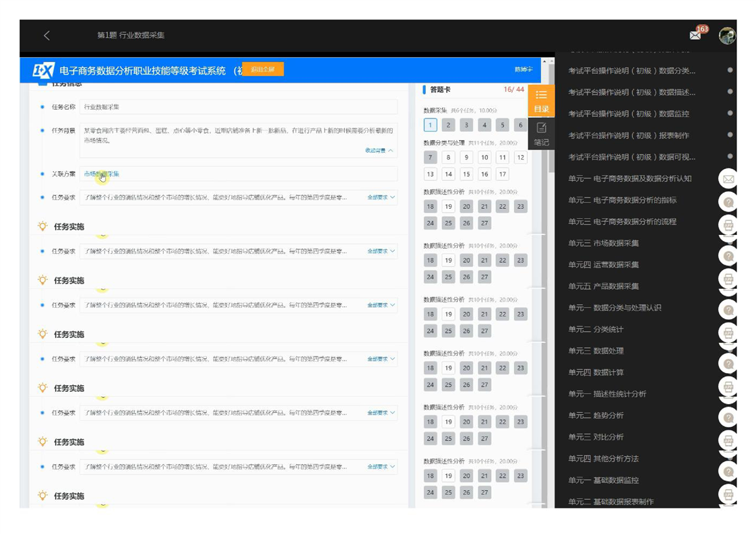Click the 任务名称 field showing 行业数据采集
This screenshot has height=534, width=756.
239,107
